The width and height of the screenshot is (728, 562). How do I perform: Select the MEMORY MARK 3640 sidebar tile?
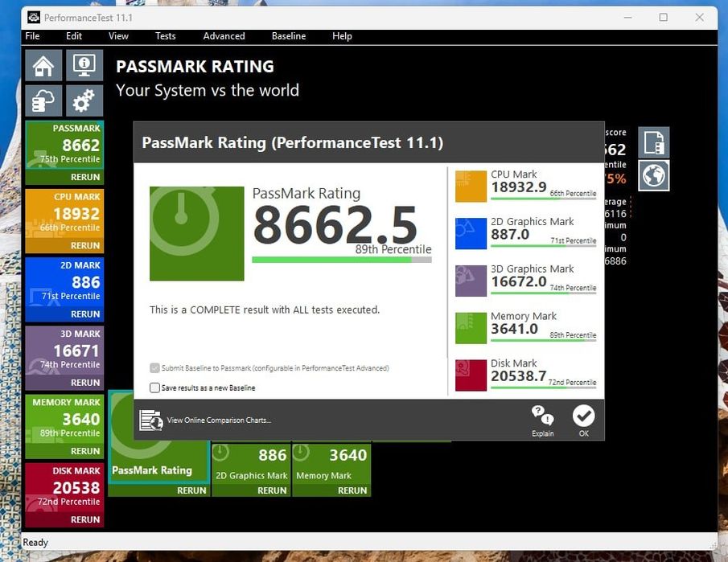[64, 419]
